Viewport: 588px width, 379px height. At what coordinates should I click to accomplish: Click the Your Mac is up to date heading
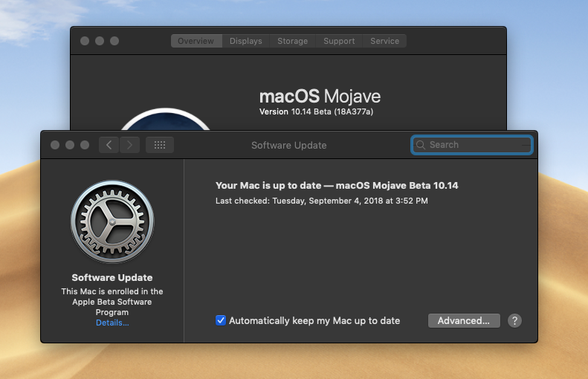point(337,186)
